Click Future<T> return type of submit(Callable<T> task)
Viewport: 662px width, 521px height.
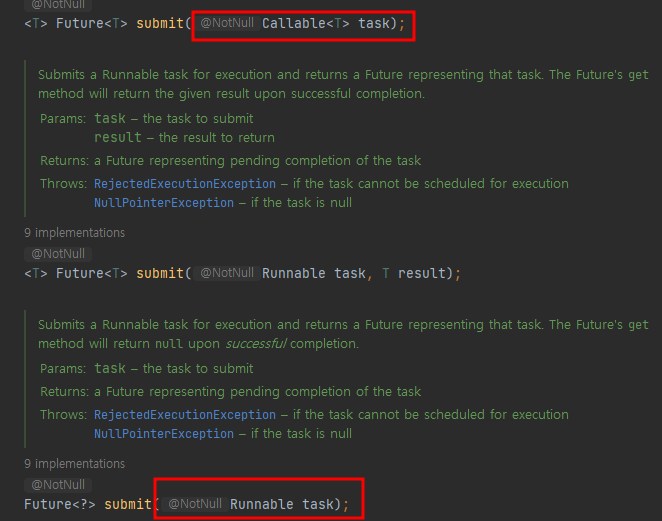tap(92, 23)
